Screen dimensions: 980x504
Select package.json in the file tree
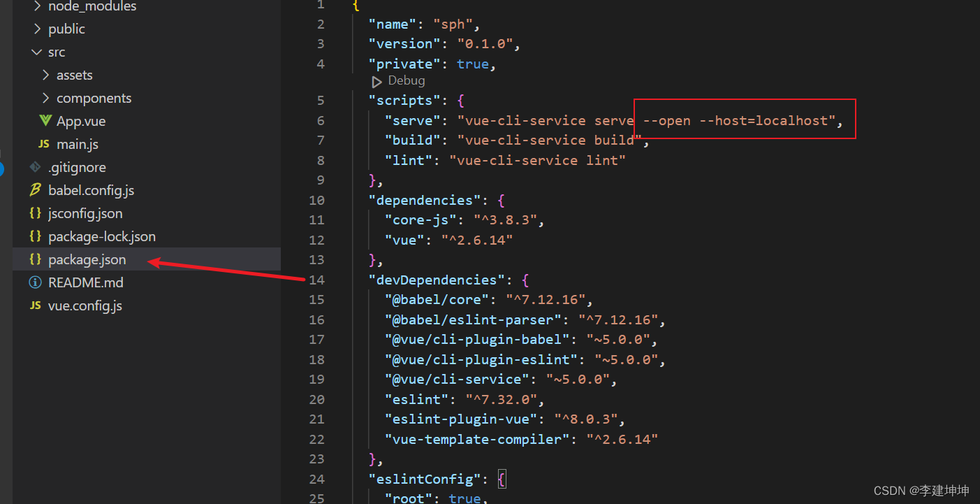click(87, 259)
